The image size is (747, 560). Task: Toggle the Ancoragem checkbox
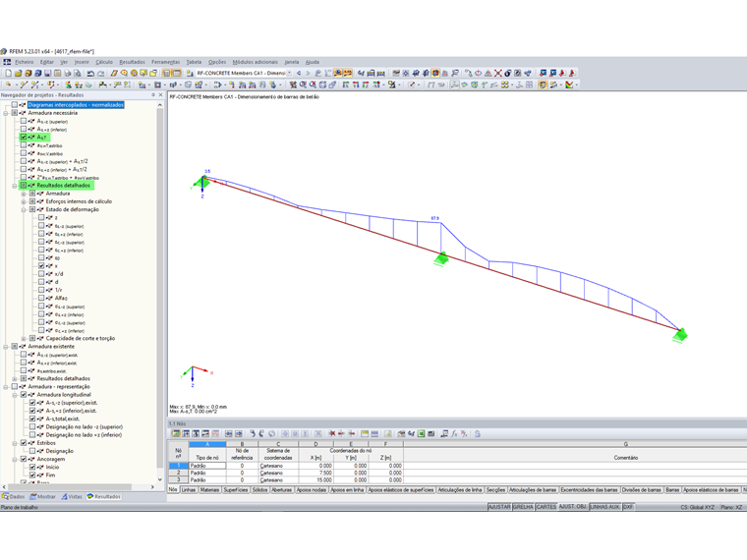(x=24, y=459)
